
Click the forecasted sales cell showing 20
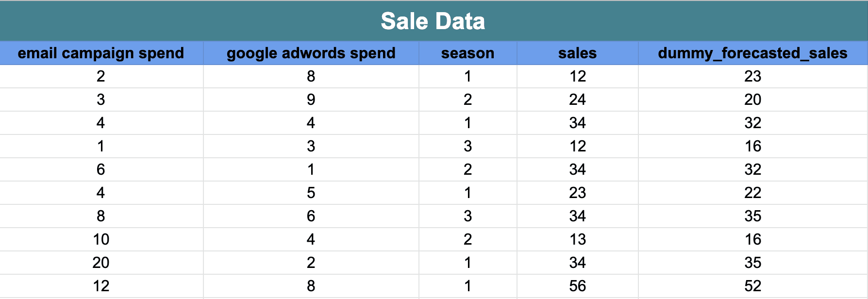[x=752, y=100]
